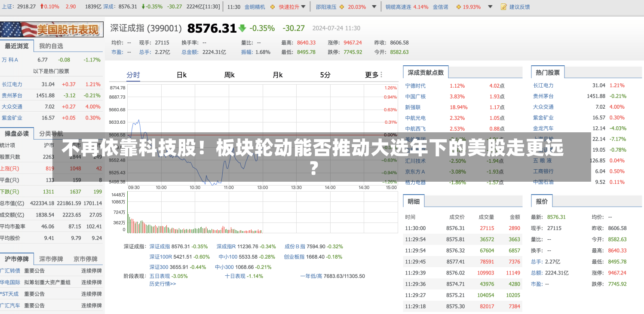Open 华电国际 in suspension list
The image size is (644, 314).
10,282
